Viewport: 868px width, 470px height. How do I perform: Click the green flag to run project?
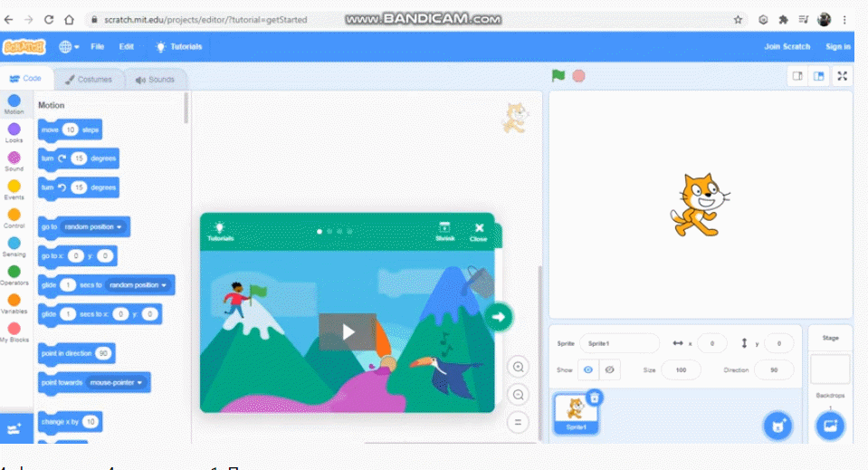point(558,76)
